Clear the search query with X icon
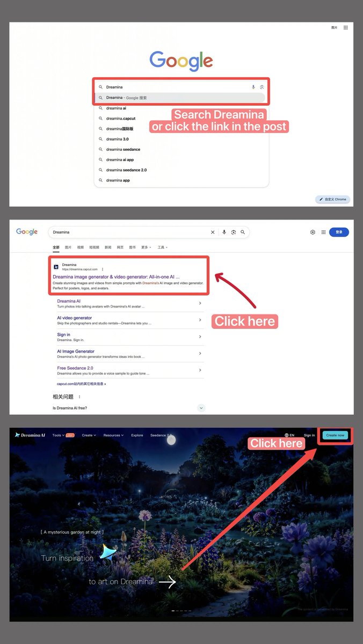This screenshot has height=644, width=363. pyautogui.click(x=213, y=232)
